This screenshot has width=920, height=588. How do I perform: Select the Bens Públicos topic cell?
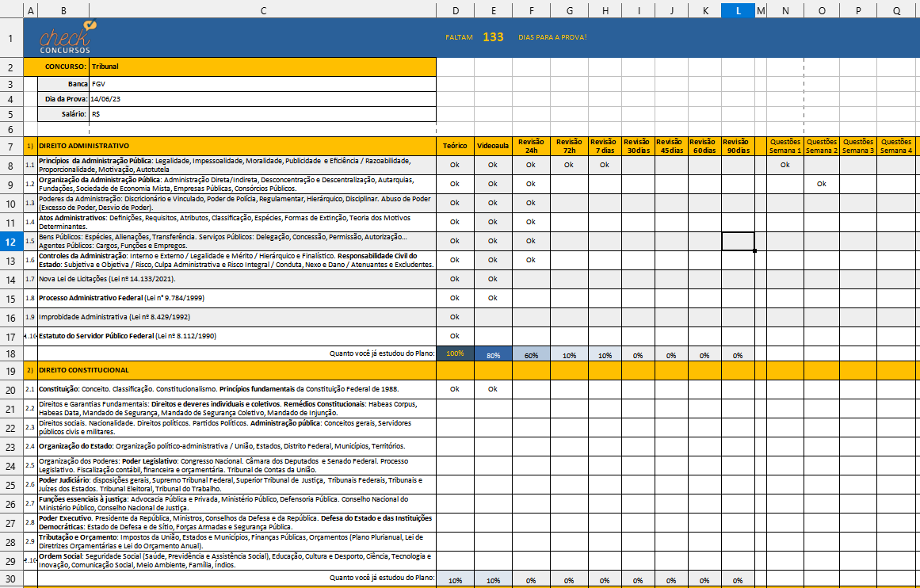pos(236,241)
